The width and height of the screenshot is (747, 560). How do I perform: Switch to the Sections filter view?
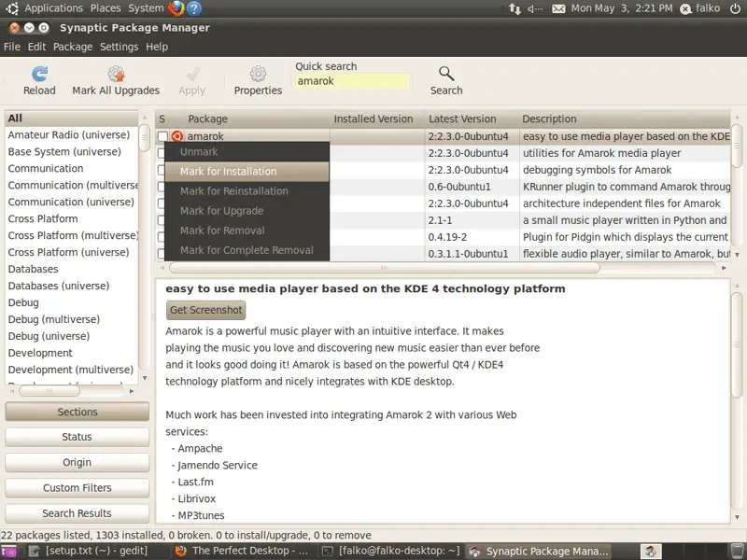pos(78,412)
